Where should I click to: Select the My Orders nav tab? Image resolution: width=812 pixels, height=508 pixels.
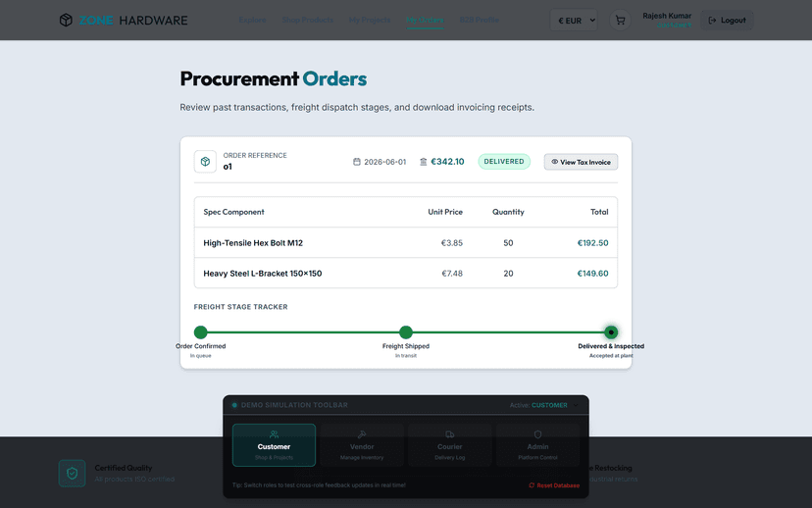click(x=425, y=20)
